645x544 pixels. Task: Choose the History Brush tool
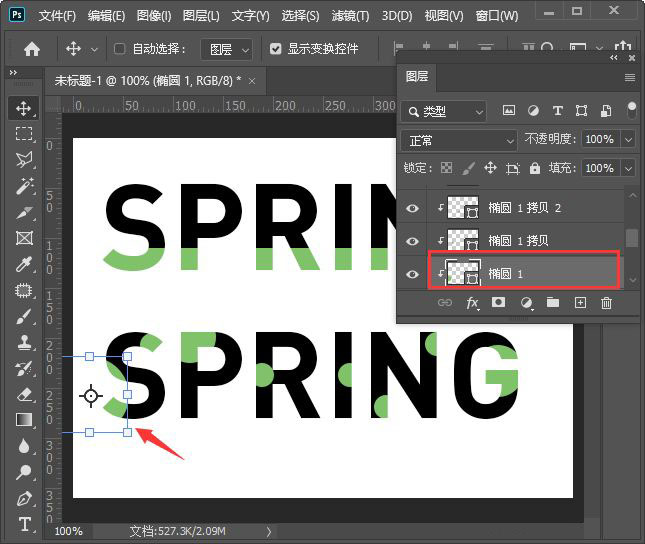[x=23, y=368]
